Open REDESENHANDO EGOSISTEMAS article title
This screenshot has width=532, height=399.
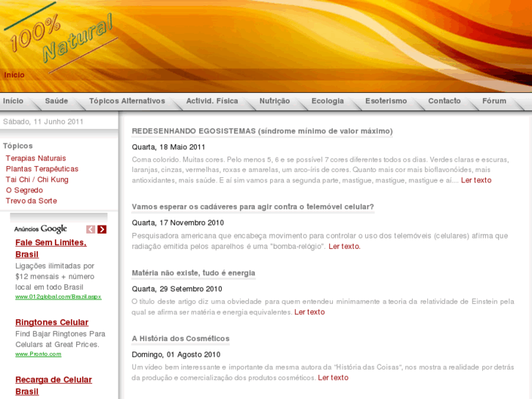tap(262, 132)
